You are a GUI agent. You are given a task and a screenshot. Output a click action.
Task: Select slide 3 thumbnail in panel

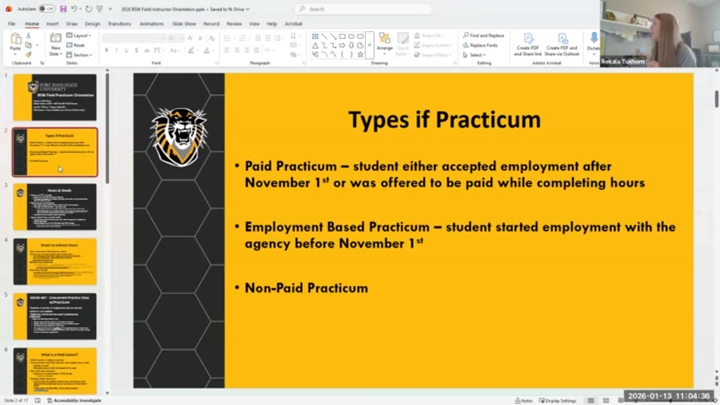pyautogui.click(x=55, y=207)
